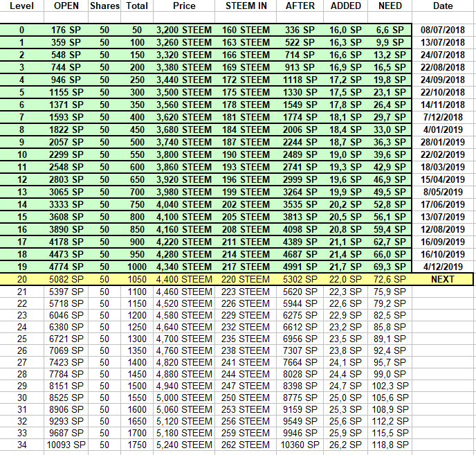Select the STEEM IN column header
The height and width of the screenshot is (455, 476).
(246, 6)
